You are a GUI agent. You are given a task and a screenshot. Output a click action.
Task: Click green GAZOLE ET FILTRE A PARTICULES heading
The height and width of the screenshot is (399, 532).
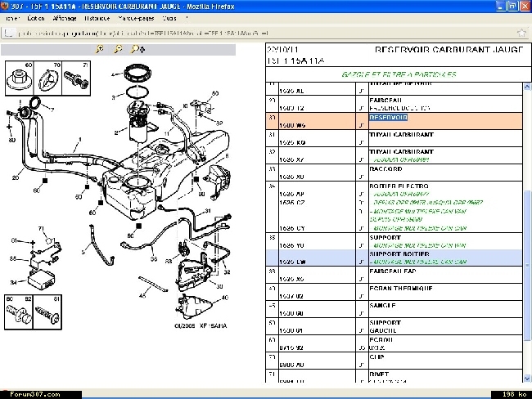pos(399,74)
